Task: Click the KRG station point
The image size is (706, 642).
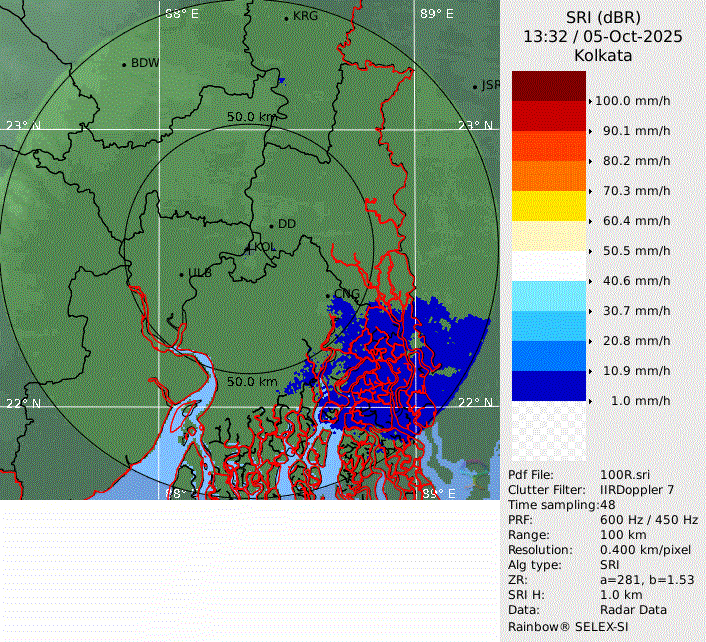Action: point(286,18)
